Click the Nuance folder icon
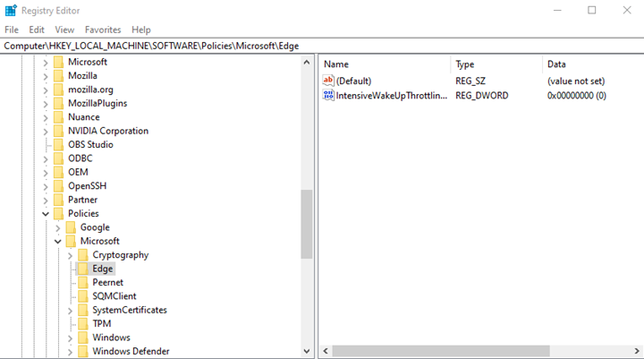 (59, 117)
